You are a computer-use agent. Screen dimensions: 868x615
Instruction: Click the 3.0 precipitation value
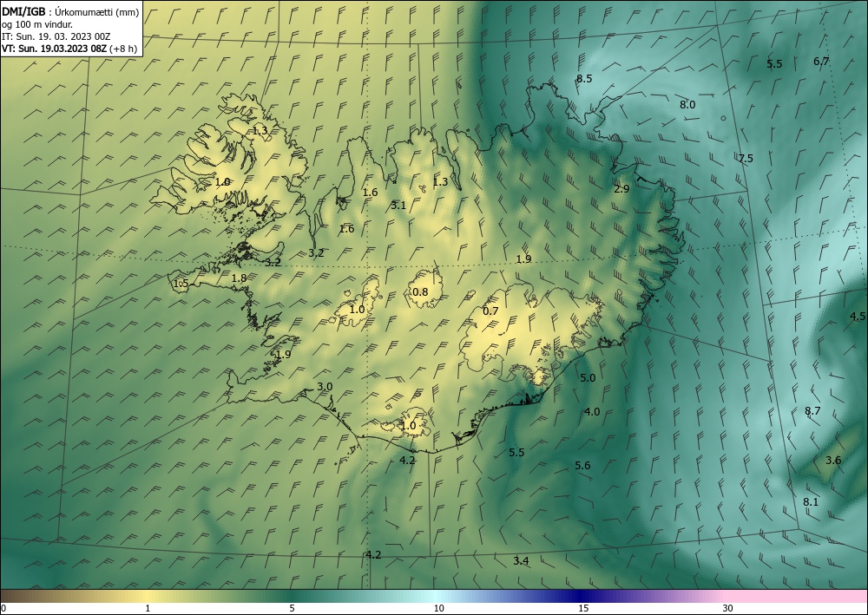(325, 386)
